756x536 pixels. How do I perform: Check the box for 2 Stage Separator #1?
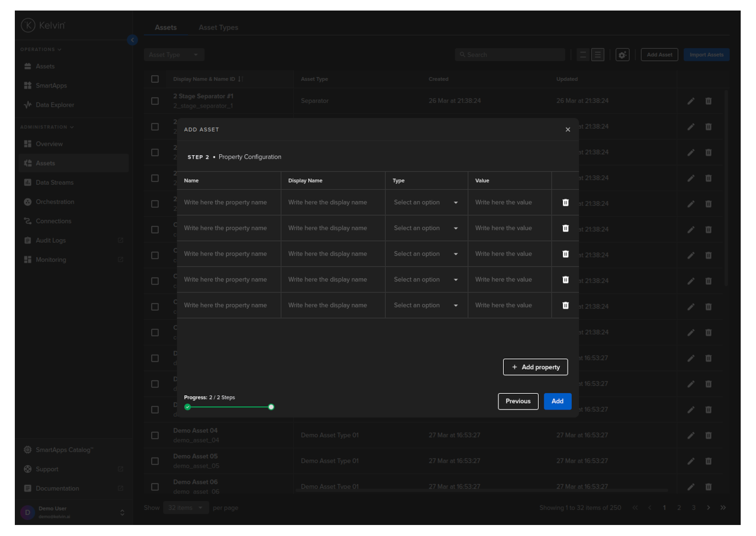[x=155, y=101]
